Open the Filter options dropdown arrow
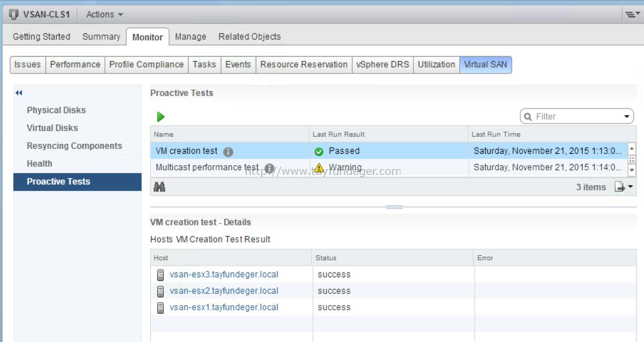The width and height of the screenshot is (644, 342). click(626, 116)
